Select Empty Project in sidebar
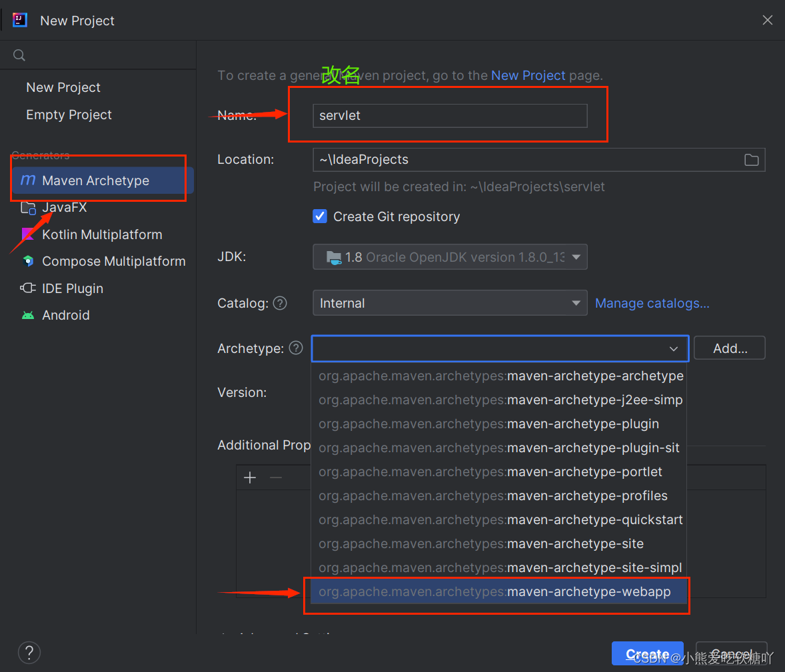This screenshot has width=785, height=672. click(x=69, y=115)
